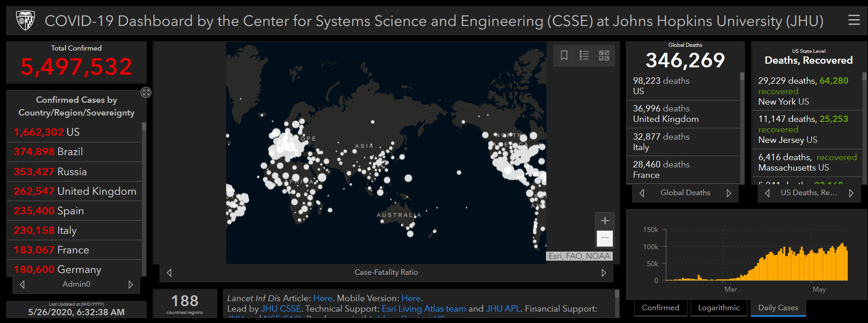Image resolution: width=868 pixels, height=323 pixels.
Task: Select Italy row with 230,158 cases
Action: 75,230
